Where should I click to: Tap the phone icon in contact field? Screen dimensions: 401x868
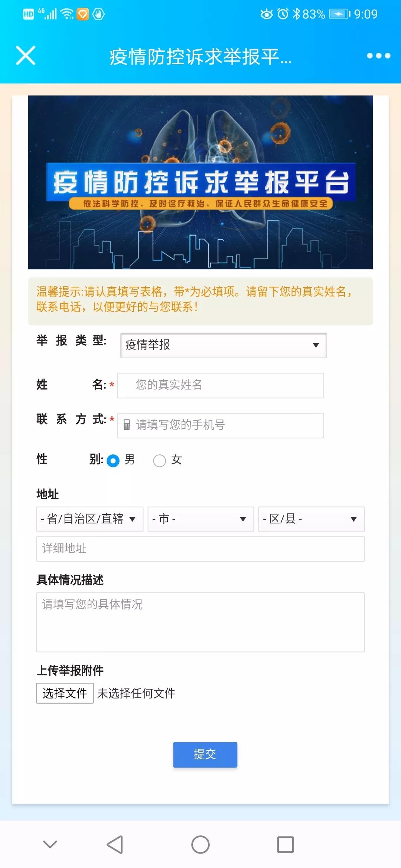click(127, 425)
